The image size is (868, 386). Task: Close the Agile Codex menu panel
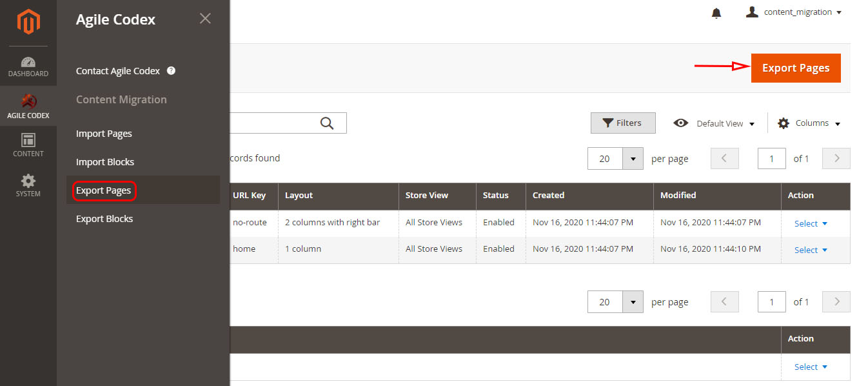coord(205,19)
